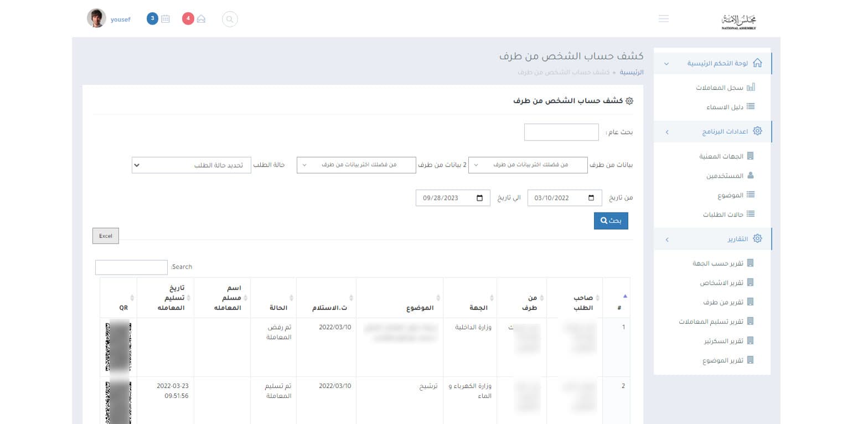
Task: Click the building icon next to تقرير الاشخاص
Action: (751, 282)
